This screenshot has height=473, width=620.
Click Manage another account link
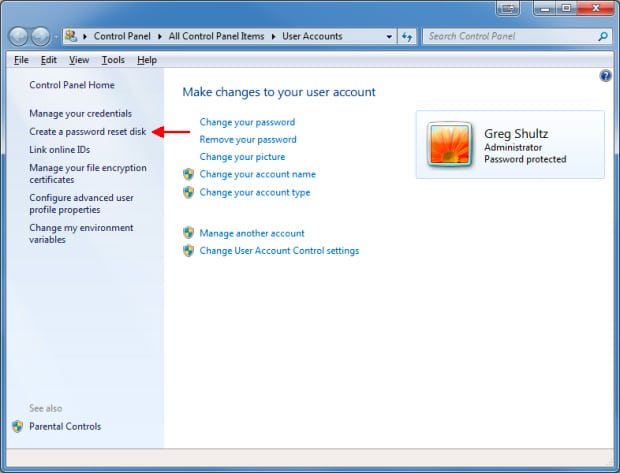coord(252,233)
